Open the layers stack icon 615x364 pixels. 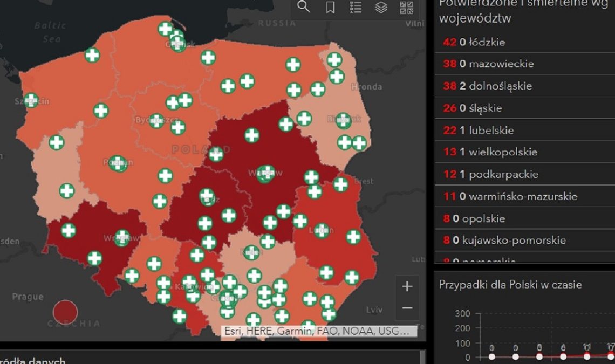(x=381, y=7)
